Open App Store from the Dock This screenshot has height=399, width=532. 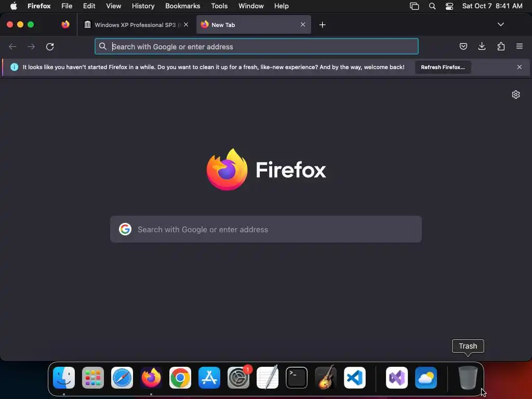pos(209,378)
